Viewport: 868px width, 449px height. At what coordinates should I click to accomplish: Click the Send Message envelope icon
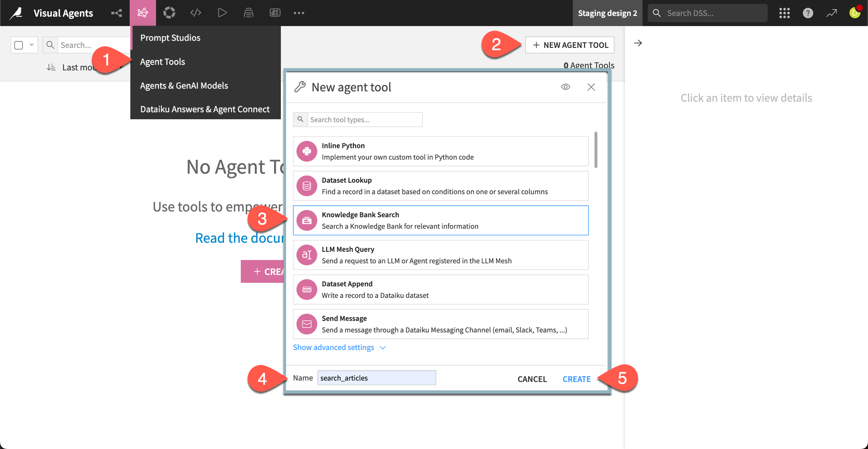pos(307,324)
